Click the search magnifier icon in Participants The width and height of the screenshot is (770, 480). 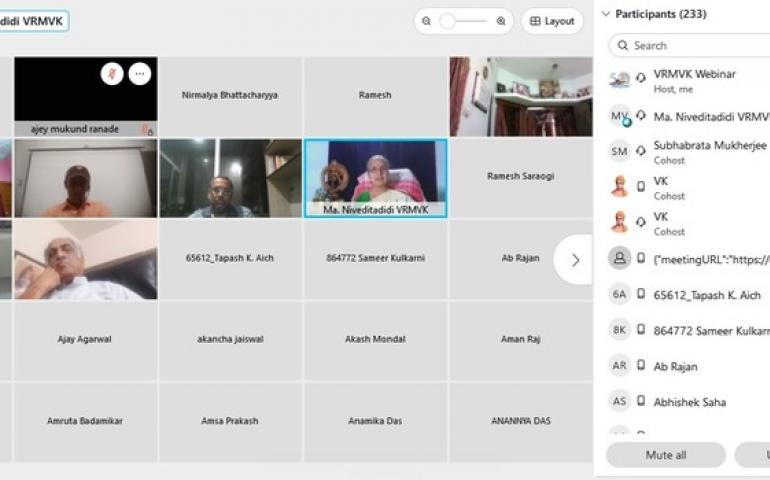tap(623, 46)
